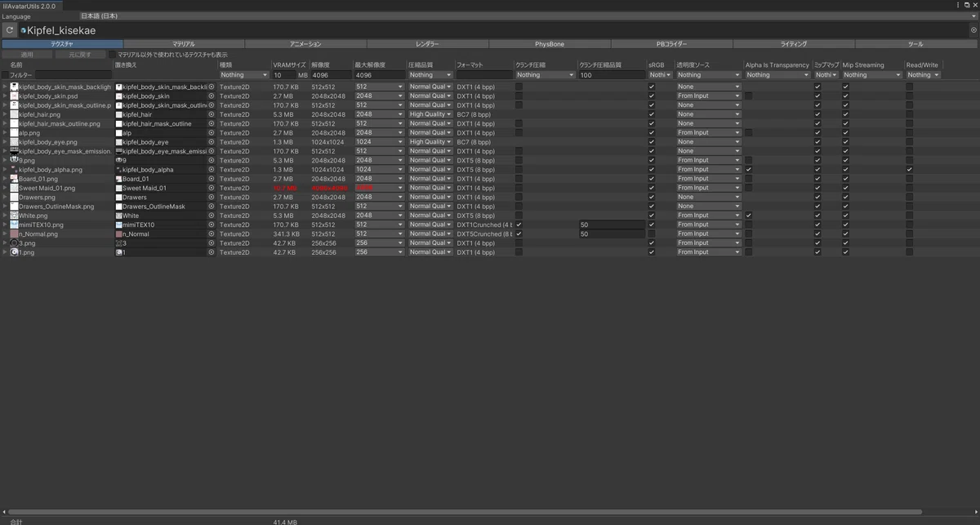Toggle crunch compression checkbox for mimiTEX10.png
980x525 pixels.
[519, 225]
